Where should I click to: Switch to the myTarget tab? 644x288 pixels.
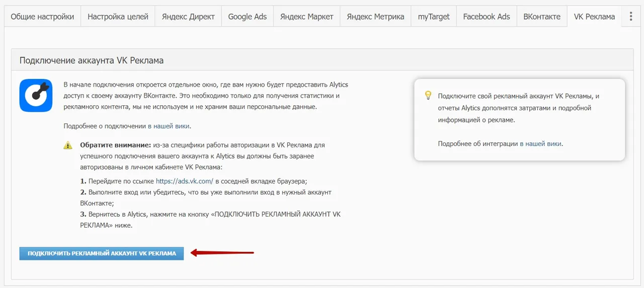(434, 17)
